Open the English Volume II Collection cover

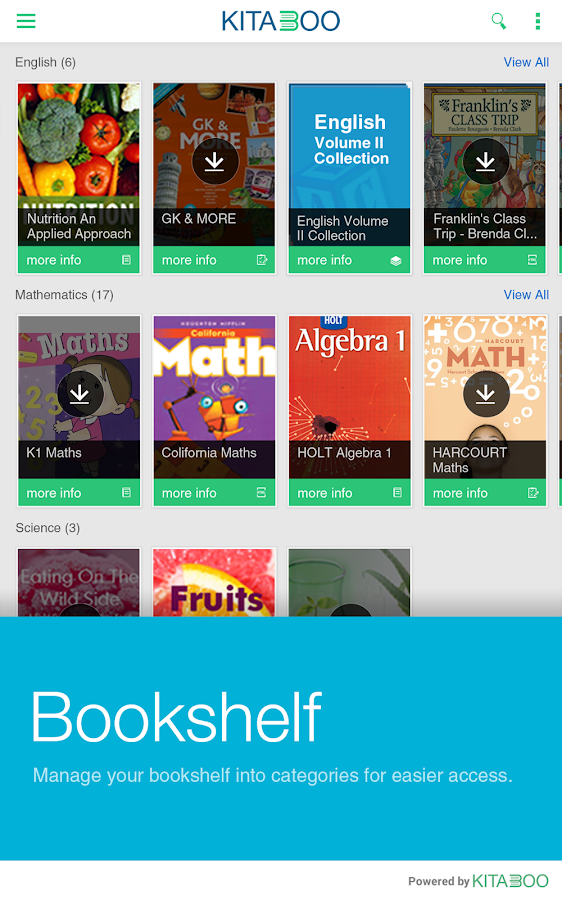click(350, 164)
